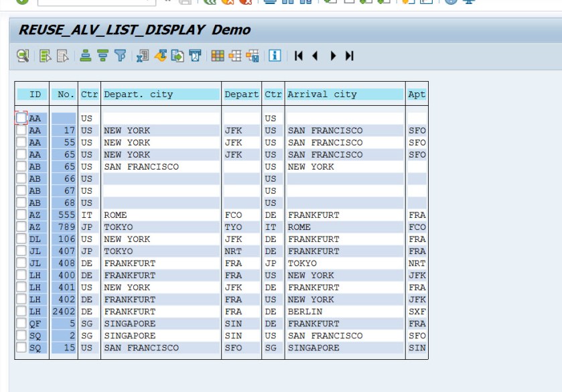
Task: Select the 'Arrival city' column header
Action: 344,94
